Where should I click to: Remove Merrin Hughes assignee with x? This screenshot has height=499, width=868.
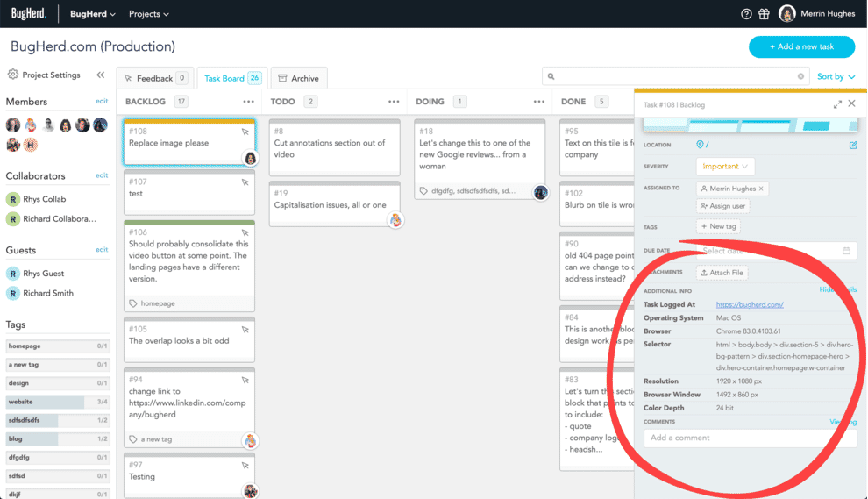tap(761, 189)
